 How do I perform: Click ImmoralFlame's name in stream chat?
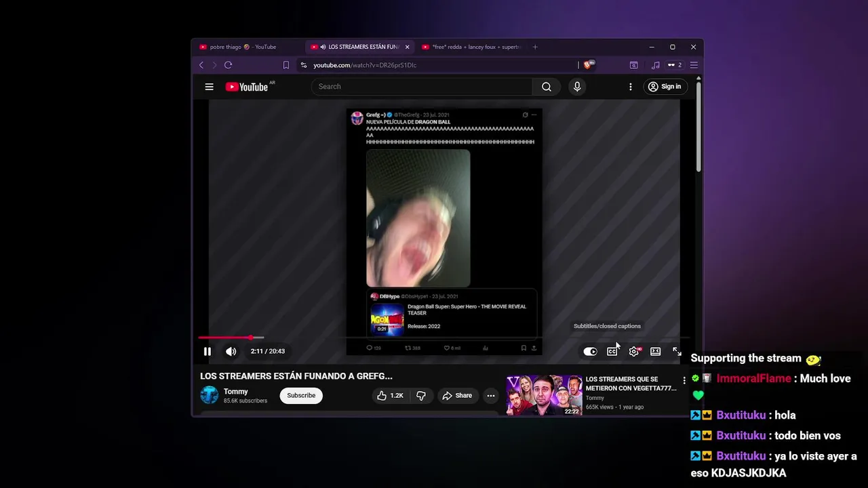pyautogui.click(x=753, y=379)
